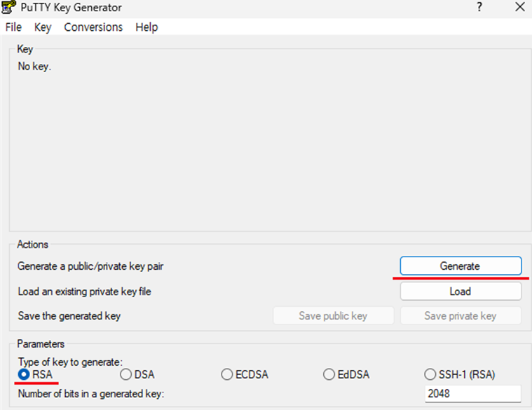Select the EdDSA key type
Viewport: 532px width, 410px height.
(346, 374)
